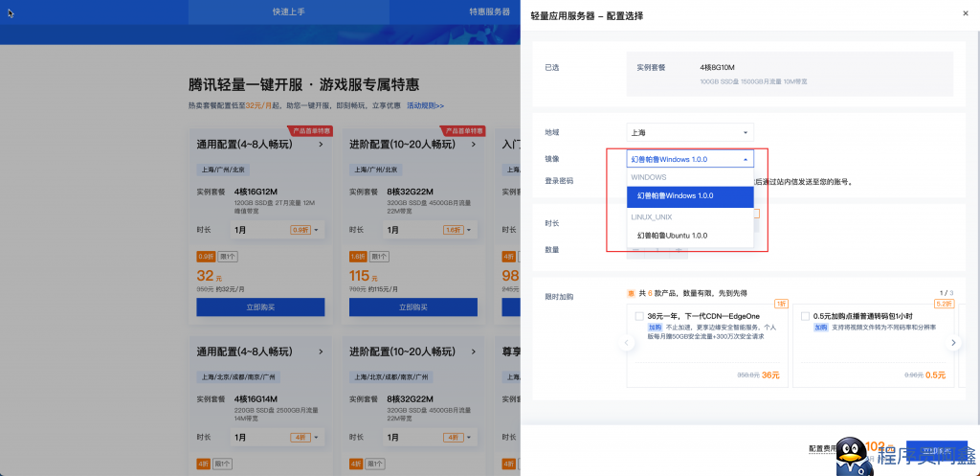Collapse the 镜像 dropdown showing 幻兽帕鲁Windows 1.0.0
This screenshot has width=980, height=476.
690,159
